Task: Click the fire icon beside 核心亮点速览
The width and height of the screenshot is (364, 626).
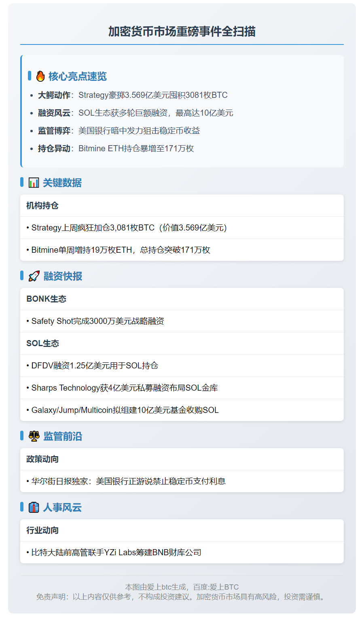Action: (40, 76)
